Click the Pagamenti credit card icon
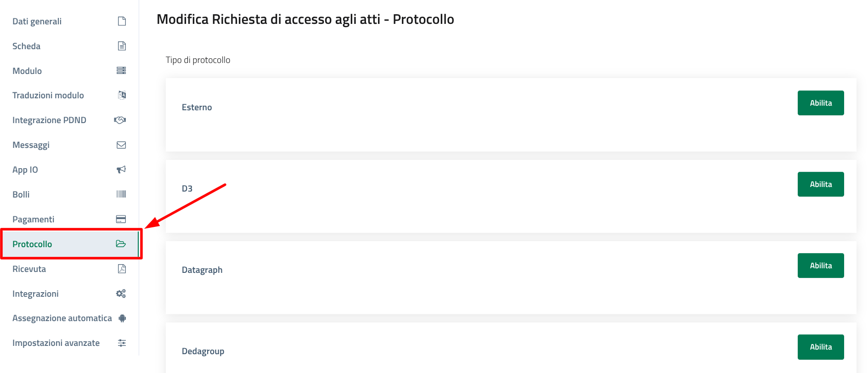 (121, 219)
